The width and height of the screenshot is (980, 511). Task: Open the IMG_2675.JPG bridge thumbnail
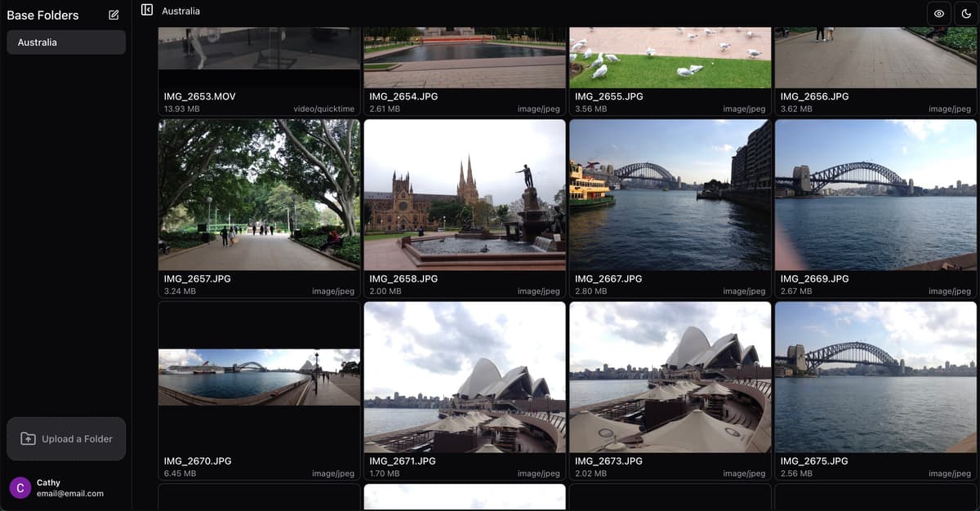(875, 377)
